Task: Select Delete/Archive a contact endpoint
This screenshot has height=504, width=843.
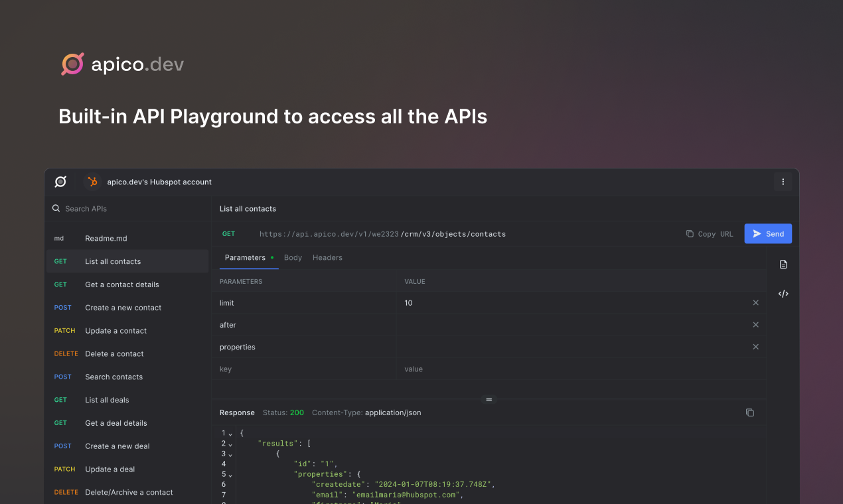Action: pos(127,493)
